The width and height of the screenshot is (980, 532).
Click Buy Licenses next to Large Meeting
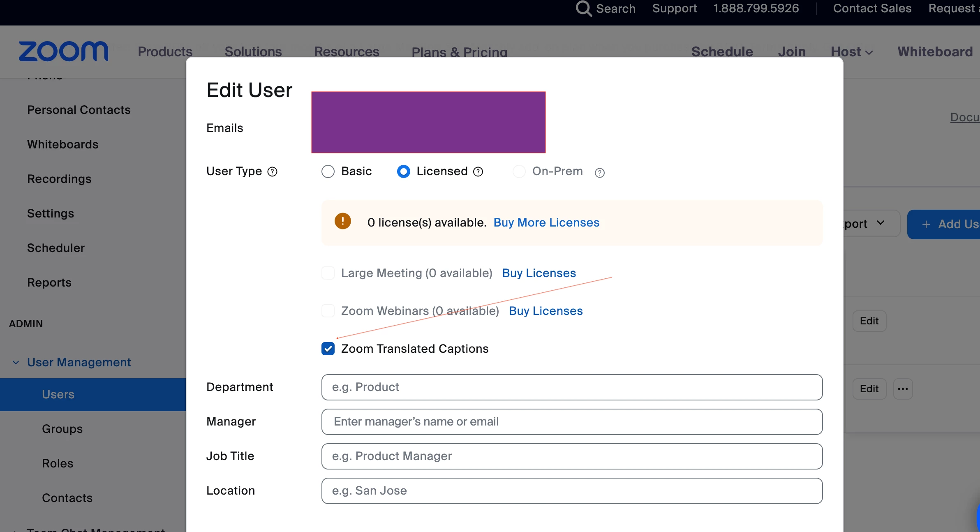[539, 273]
